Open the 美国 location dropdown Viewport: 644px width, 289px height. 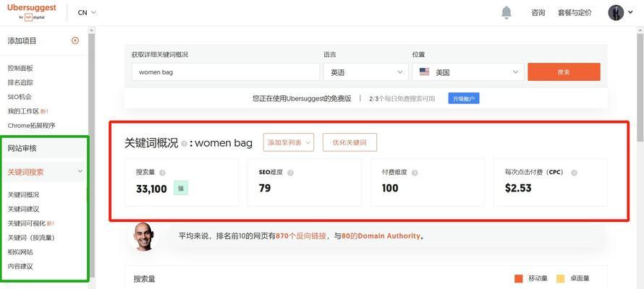coord(468,72)
